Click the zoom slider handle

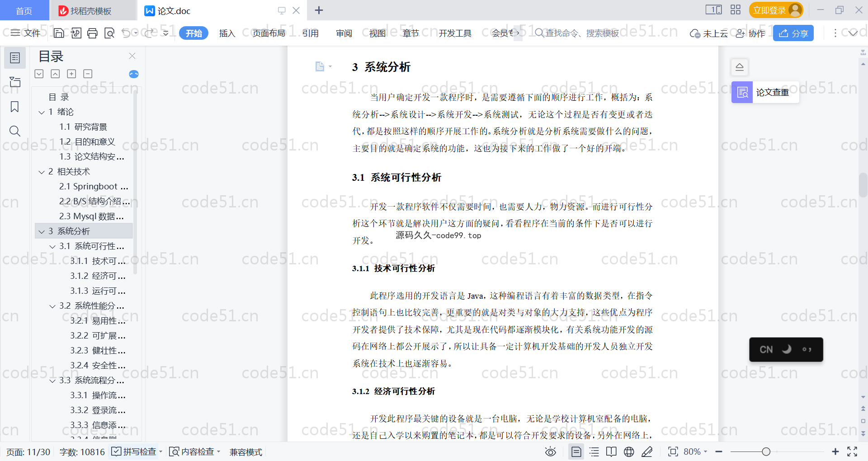pos(766,452)
